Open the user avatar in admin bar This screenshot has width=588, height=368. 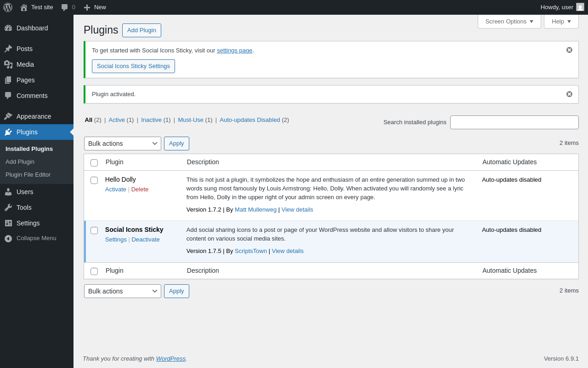[580, 7]
